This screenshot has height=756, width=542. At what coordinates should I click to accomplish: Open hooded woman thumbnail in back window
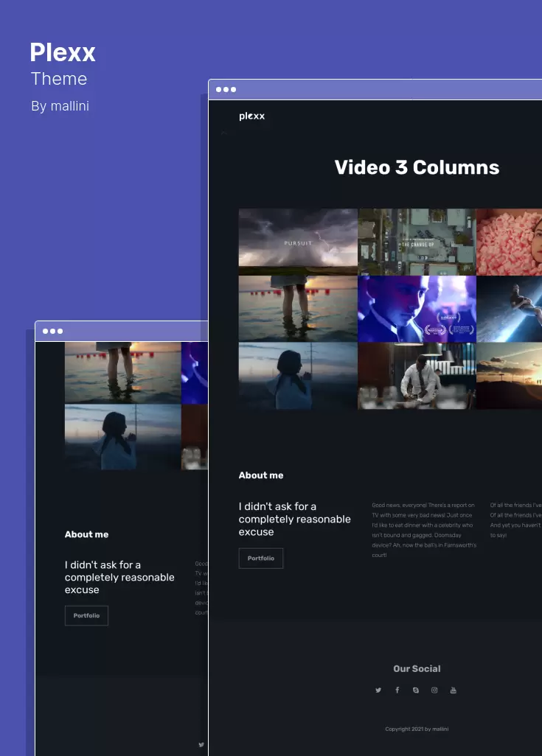pos(123,437)
